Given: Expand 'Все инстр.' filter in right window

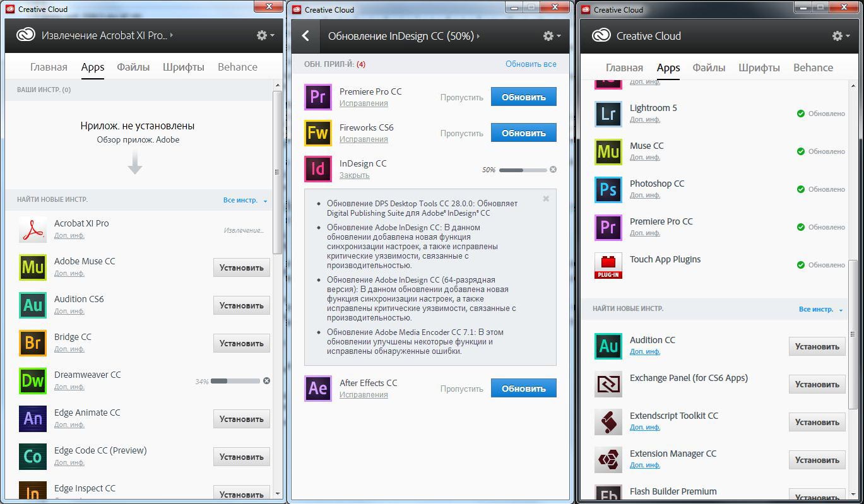Looking at the screenshot, I should [x=820, y=309].
